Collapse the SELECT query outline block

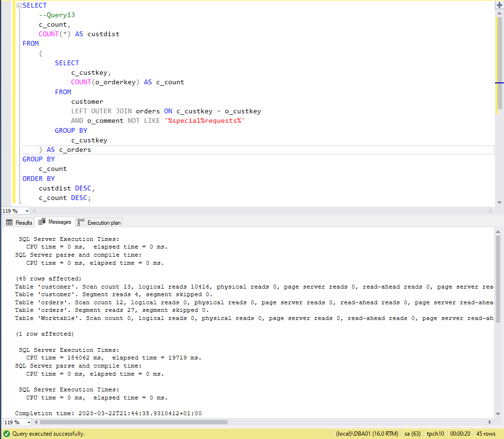(19, 5)
